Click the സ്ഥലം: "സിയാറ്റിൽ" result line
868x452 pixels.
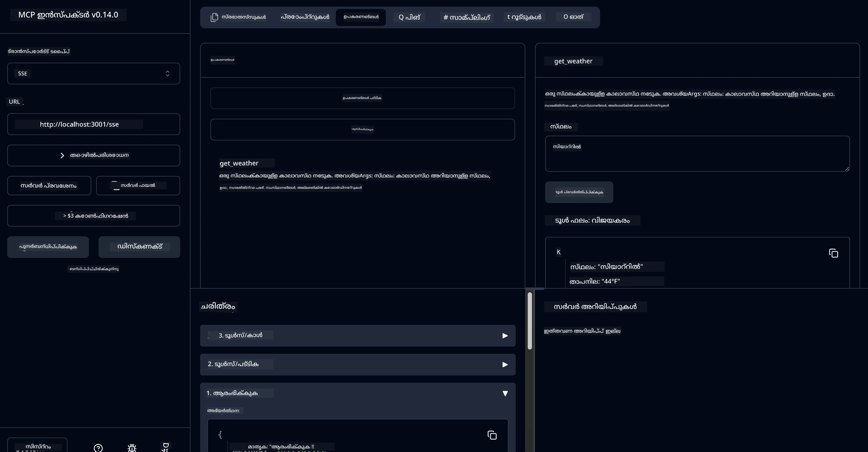point(606,267)
